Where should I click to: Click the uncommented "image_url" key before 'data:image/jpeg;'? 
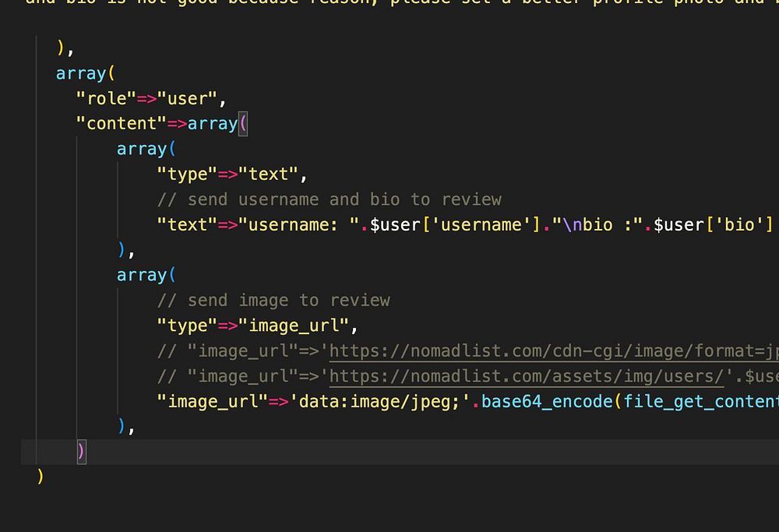pos(213,401)
